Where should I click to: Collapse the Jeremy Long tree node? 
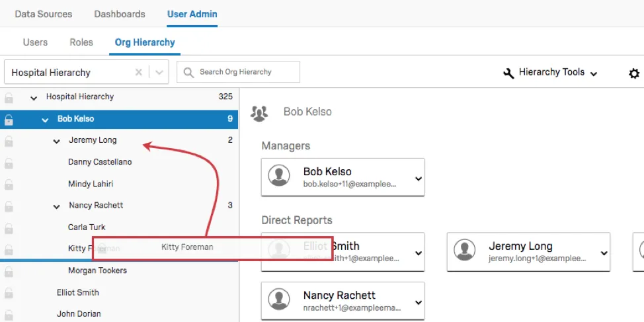[57, 141]
